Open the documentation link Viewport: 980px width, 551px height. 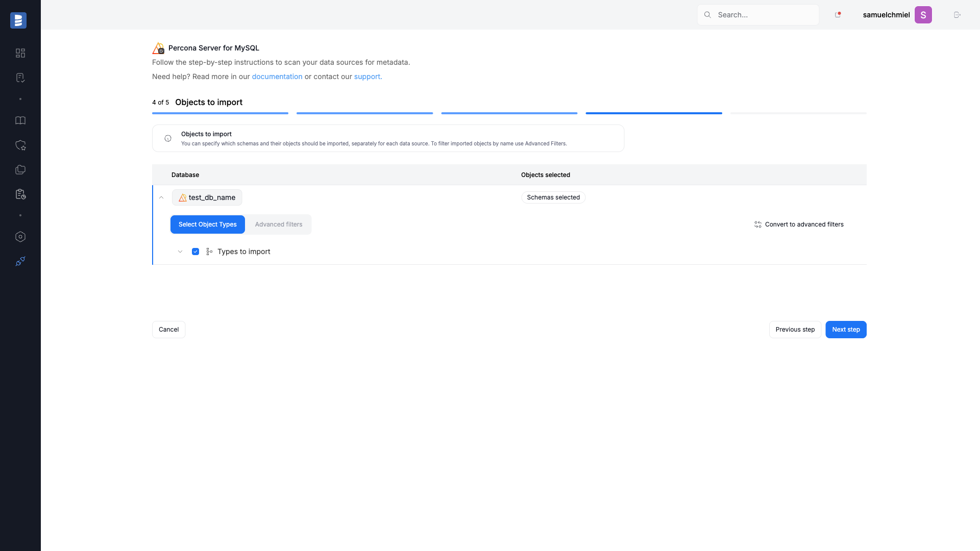[277, 77]
